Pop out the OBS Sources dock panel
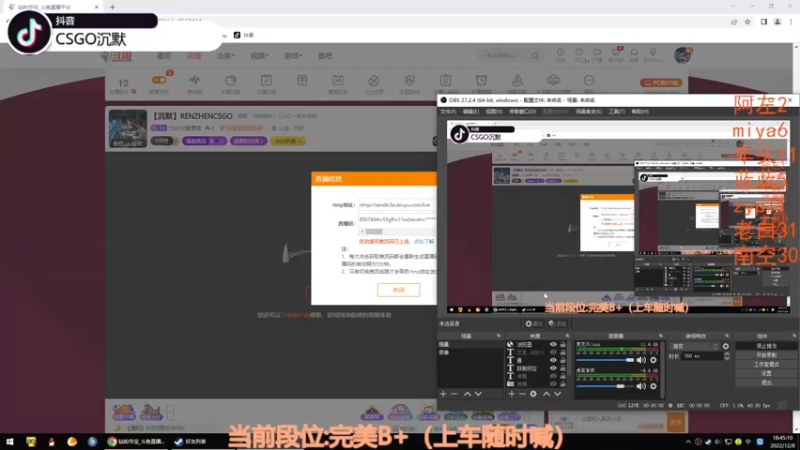Image resolution: width=800 pixels, height=450 pixels. point(567,336)
